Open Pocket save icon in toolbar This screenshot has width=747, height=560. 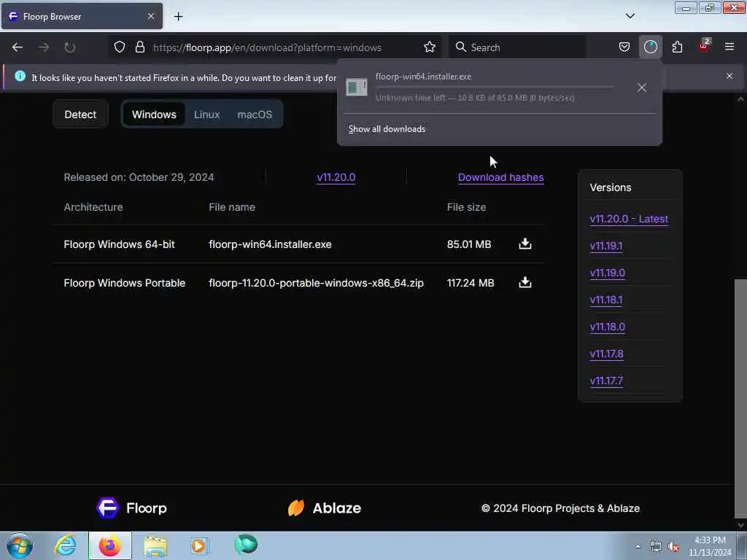click(x=624, y=47)
